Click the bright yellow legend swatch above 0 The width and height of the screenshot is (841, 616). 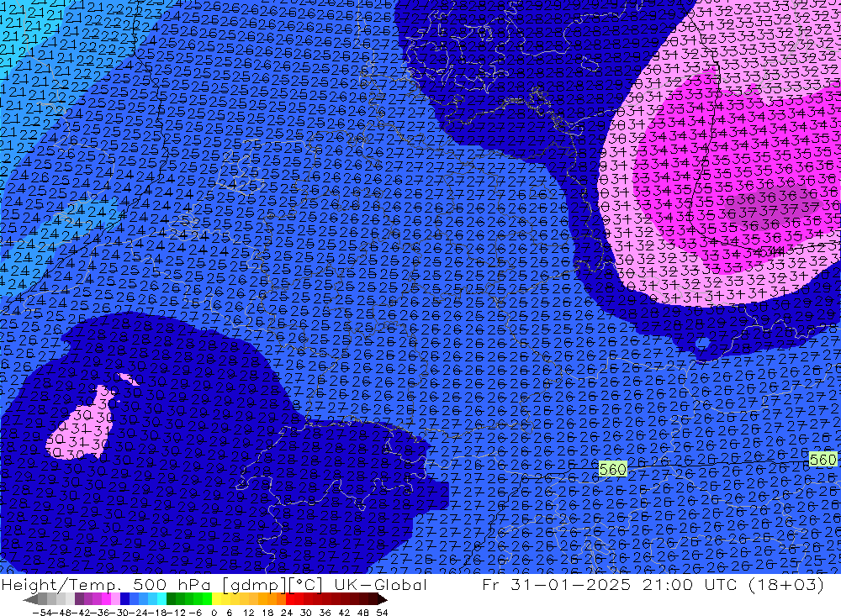[x=216, y=599]
